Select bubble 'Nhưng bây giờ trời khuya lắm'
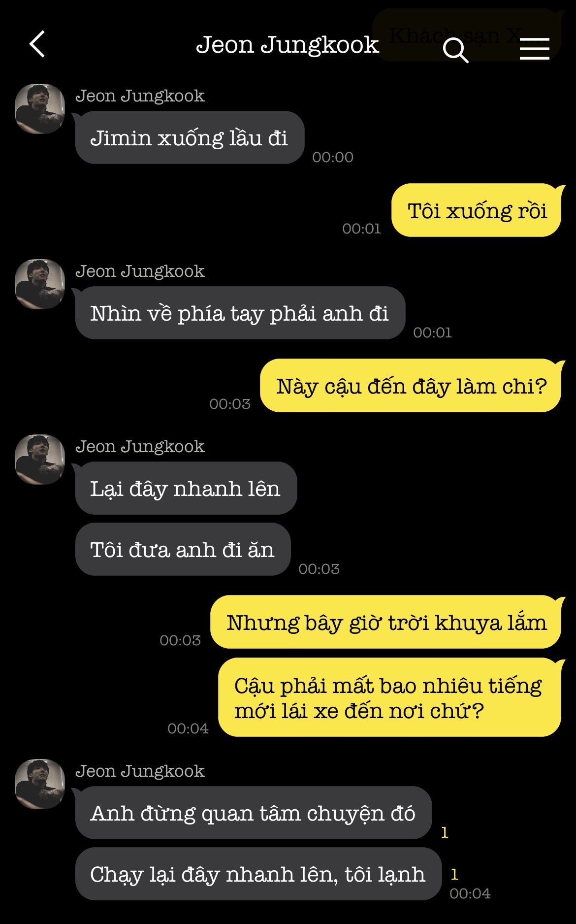 pos(386,622)
